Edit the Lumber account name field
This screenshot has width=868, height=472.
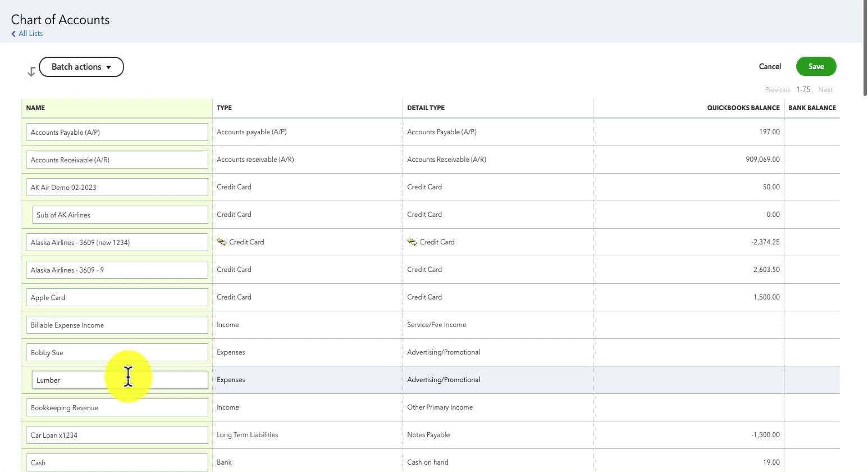pyautogui.click(x=120, y=380)
